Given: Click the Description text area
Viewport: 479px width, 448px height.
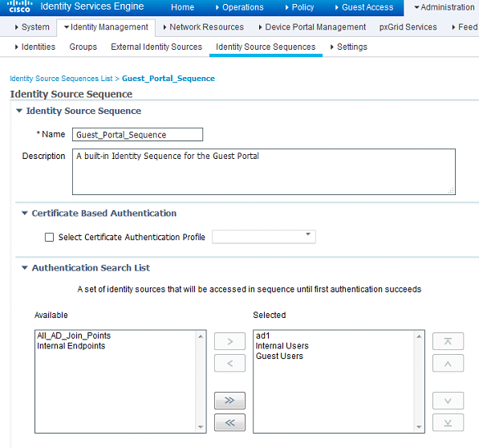Looking at the screenshot, I should click(264, 172).
